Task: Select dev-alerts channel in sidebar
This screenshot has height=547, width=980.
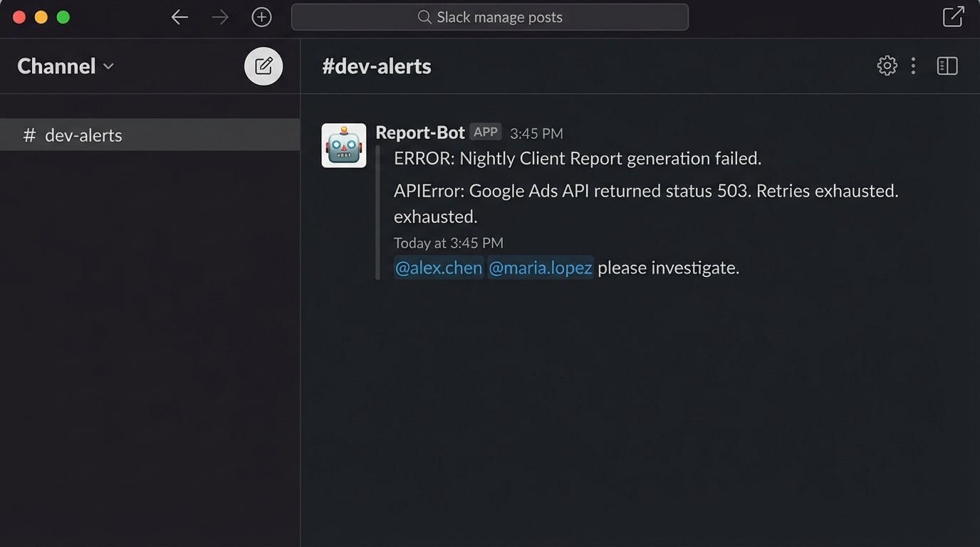Action: 83,135
